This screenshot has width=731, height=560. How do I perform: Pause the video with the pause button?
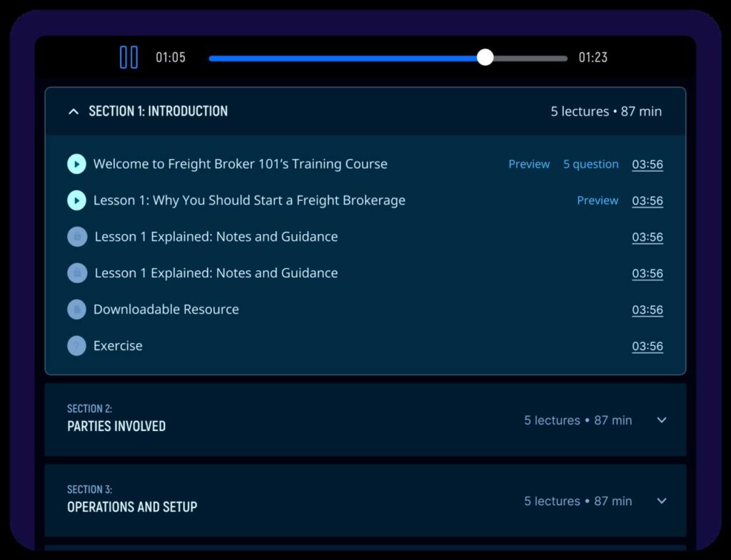click(128, 57)
